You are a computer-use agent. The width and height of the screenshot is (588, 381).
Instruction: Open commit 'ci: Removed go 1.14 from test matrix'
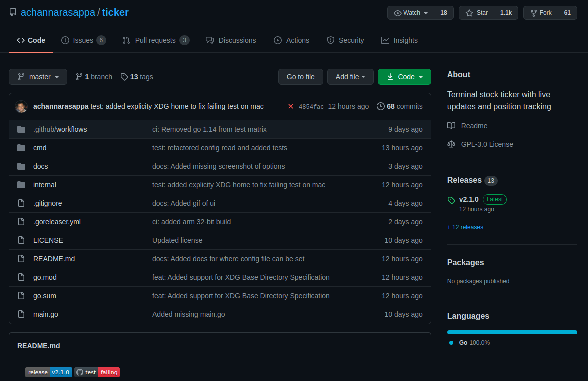(209, 129)
